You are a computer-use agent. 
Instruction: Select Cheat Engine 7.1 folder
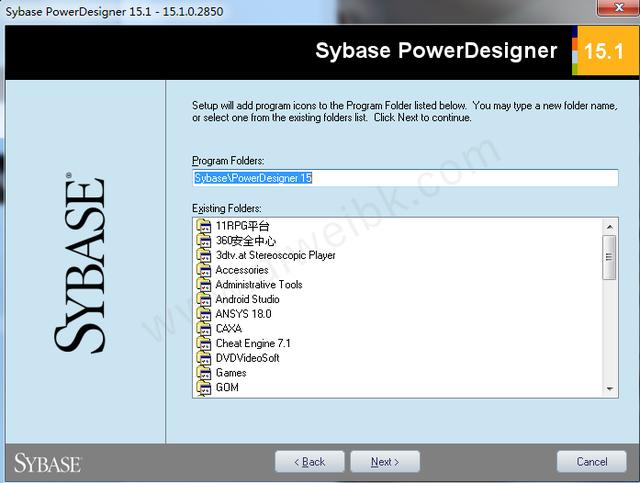tap(253, 343)
